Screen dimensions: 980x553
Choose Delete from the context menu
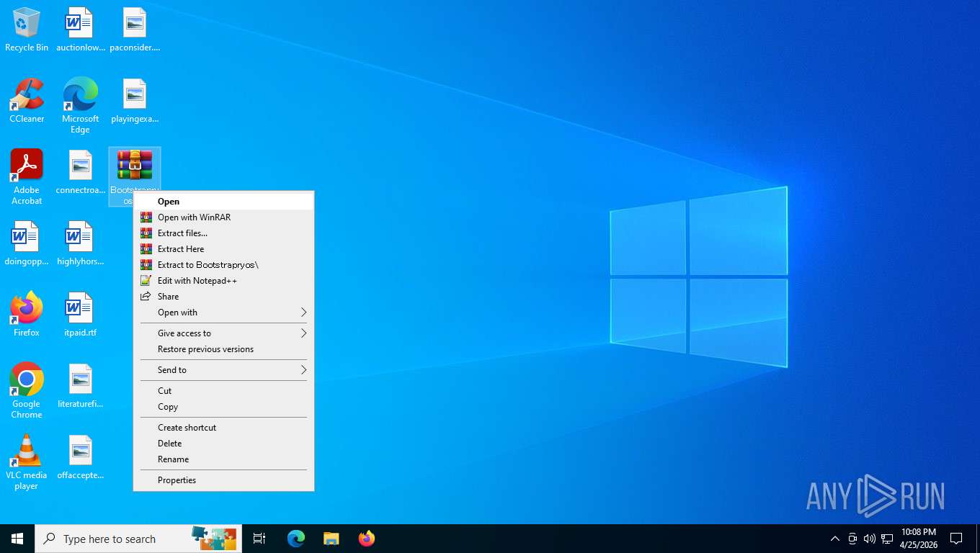pyautogui.click(x=223, y=444)
